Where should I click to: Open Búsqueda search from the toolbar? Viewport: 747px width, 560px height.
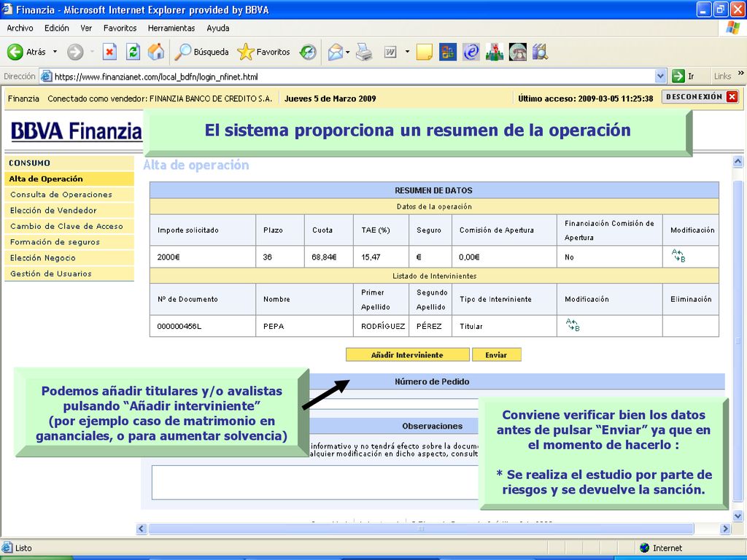click(201, 52)
